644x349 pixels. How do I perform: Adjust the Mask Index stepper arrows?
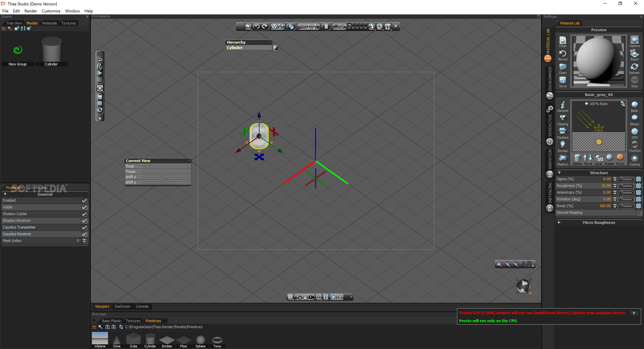click(85, 241)
